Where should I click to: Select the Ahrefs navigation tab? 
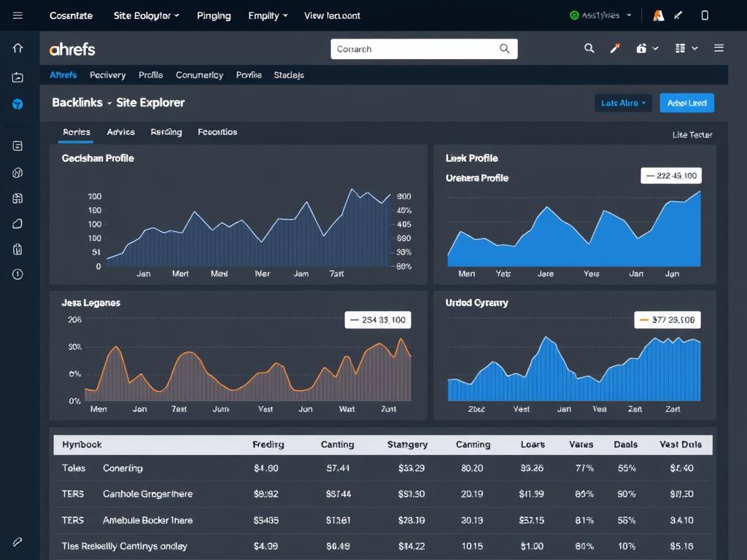tap(63, 75)
